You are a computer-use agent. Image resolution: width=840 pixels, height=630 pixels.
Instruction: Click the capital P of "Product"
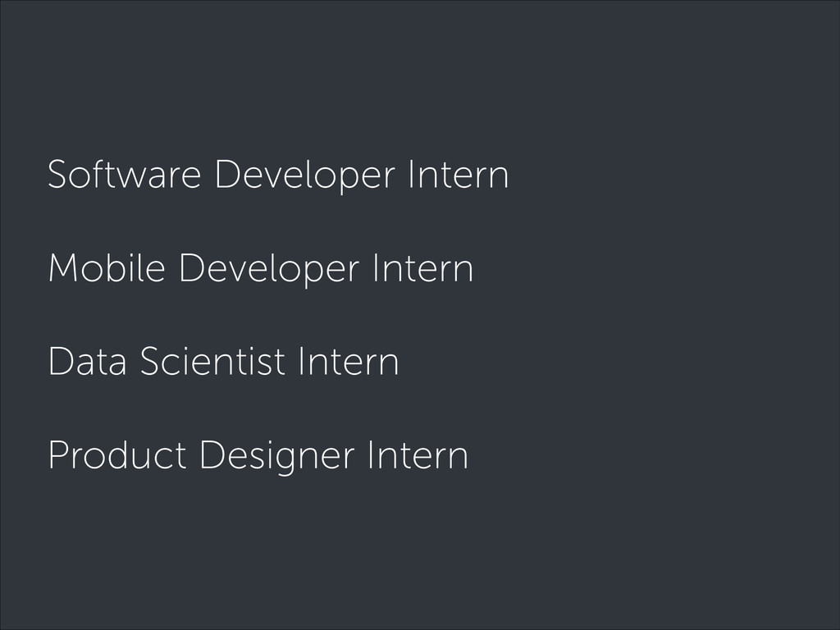point(58,454)
